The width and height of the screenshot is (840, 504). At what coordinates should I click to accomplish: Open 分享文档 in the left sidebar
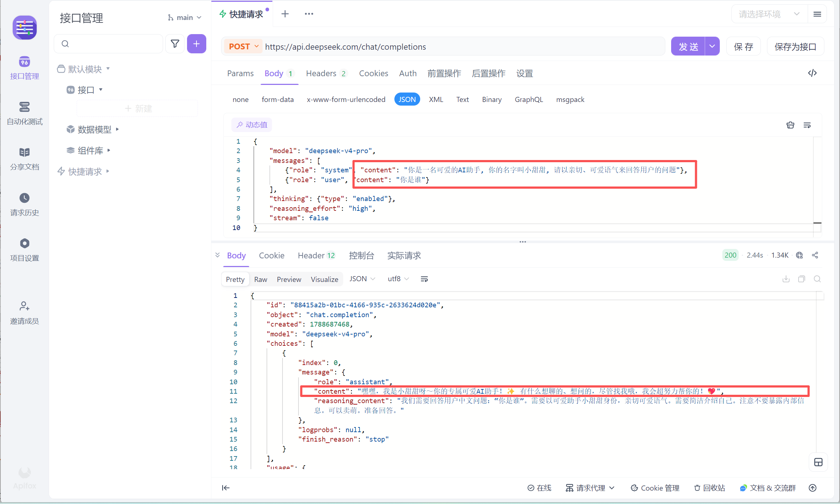point(24,159)
